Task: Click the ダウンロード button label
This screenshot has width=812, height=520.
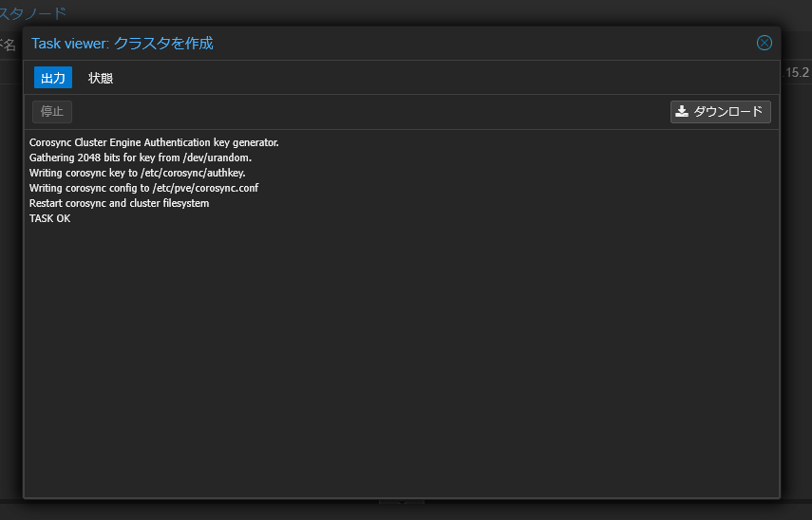Action: click(x=728, y=111)
